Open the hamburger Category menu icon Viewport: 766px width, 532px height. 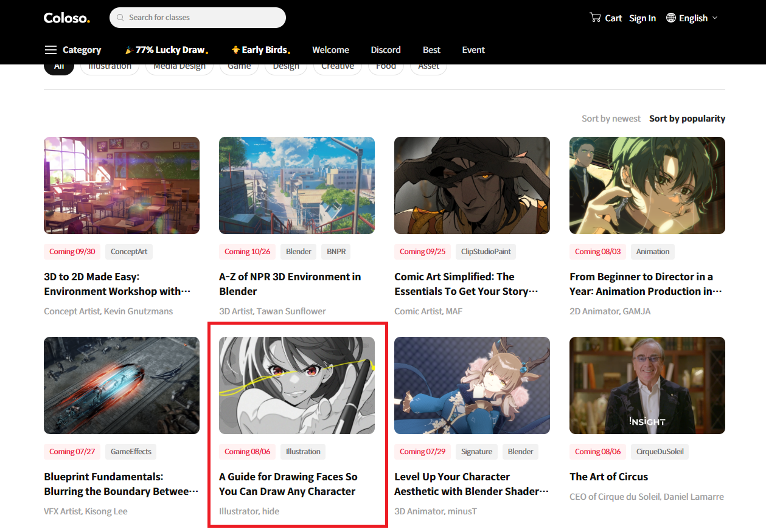click(x=51, y=50)
